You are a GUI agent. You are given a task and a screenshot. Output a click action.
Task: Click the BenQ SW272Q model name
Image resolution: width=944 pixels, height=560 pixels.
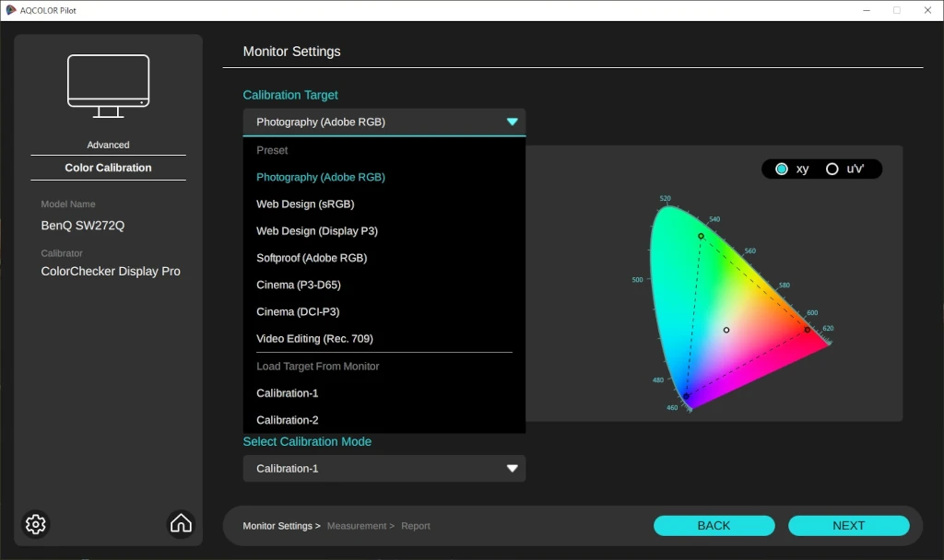82,226
